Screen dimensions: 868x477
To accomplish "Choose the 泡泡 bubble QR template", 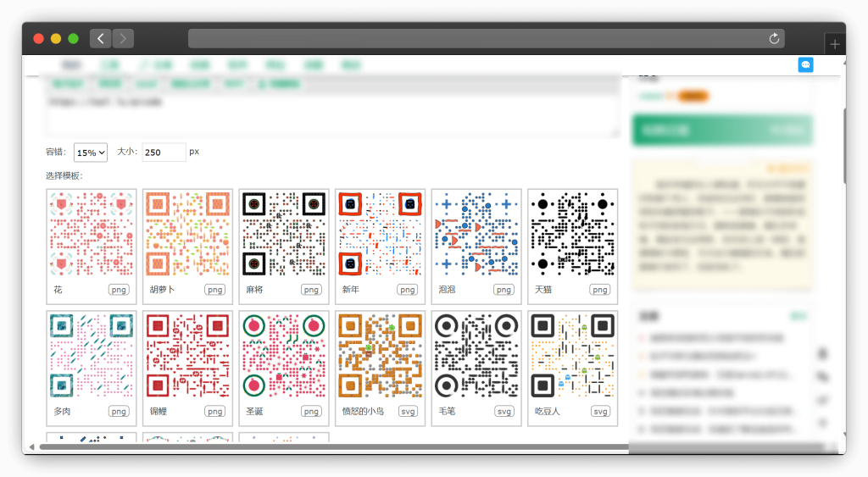I will (x=476, y=235).
